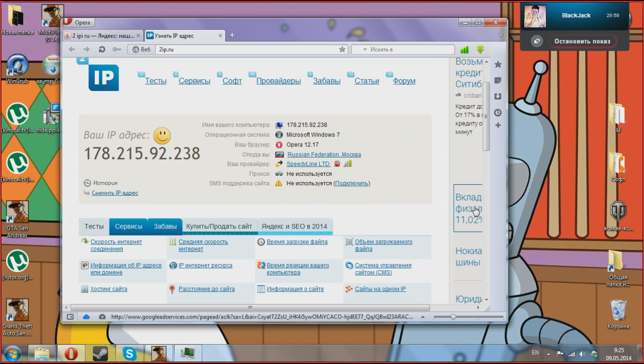Click 'Сменить IP-адрес' link

(x=115, y=193)
